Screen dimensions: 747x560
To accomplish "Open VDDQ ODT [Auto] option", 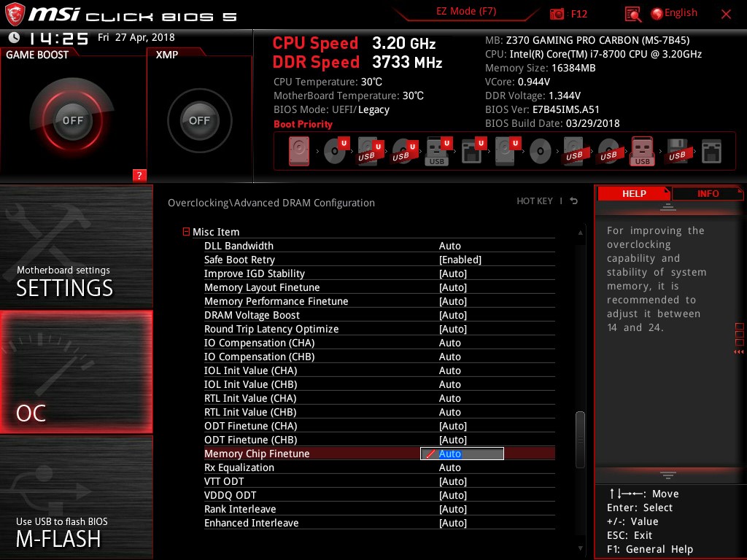I will coord(452,495).
